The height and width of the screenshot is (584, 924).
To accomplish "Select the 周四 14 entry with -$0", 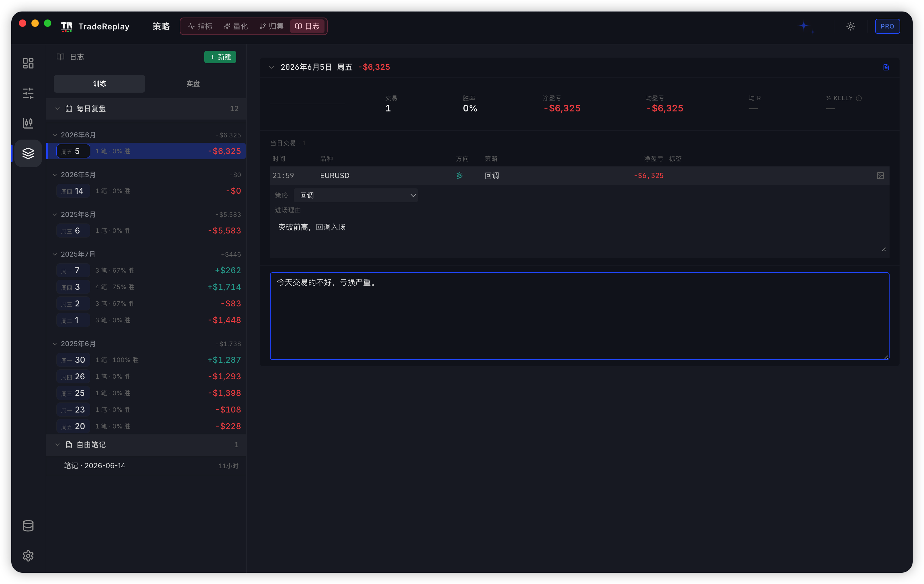I will click(146, 191).
